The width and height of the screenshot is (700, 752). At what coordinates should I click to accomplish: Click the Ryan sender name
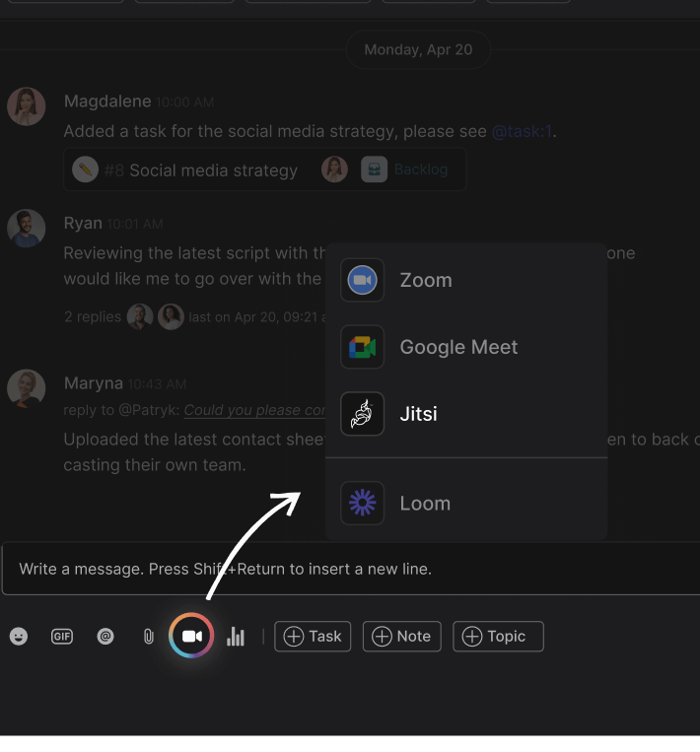83,223
